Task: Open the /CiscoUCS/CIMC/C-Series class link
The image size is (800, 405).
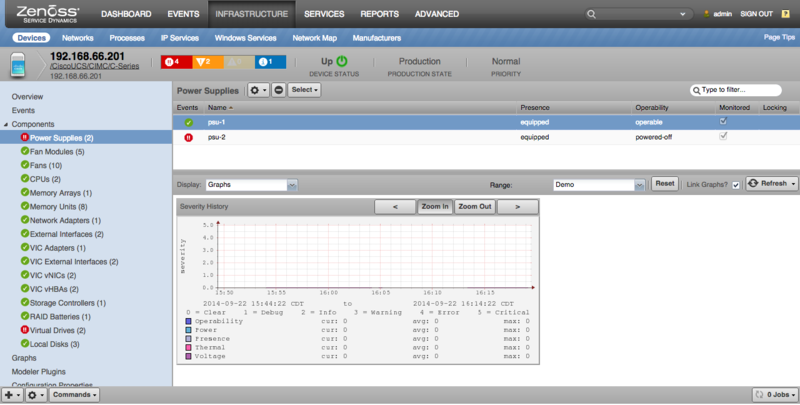Action: click(x=94, y=66)
